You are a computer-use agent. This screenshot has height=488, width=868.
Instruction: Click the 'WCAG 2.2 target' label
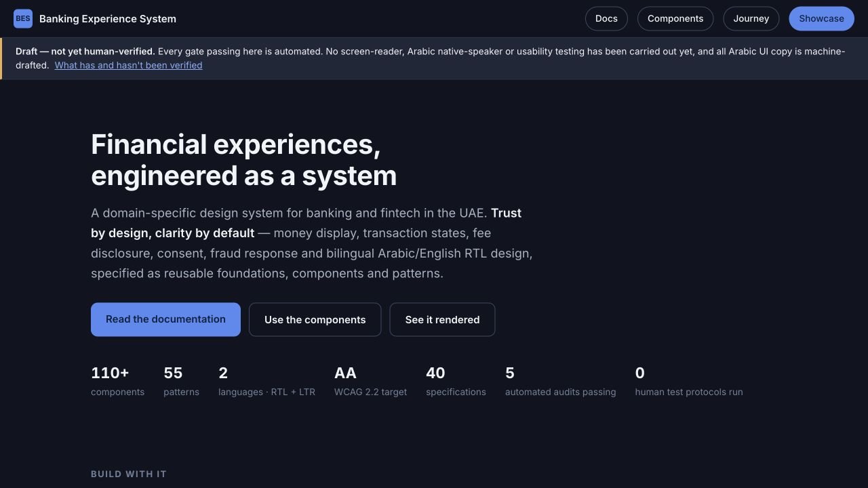[x=370, y=392]
